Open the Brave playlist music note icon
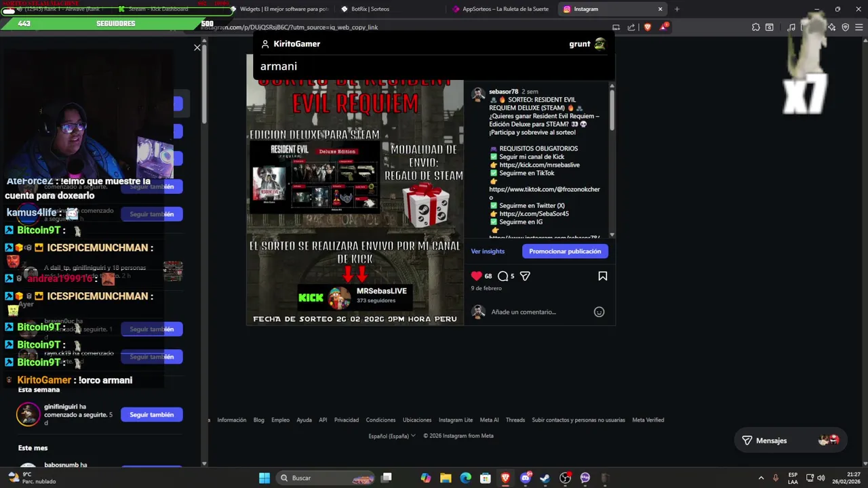 click(x=791, y=27)
